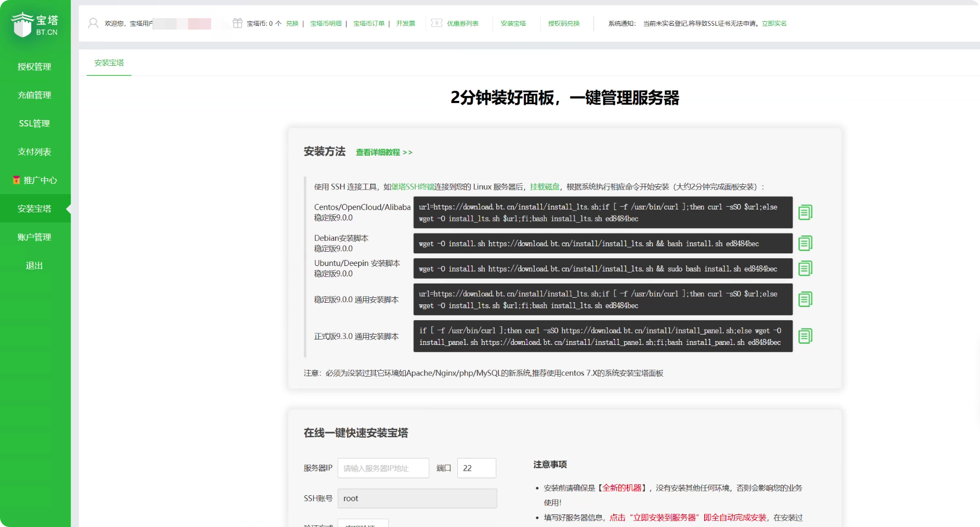The image size is (980, 527).
Task: Open 授权管理 in the sidebar
Action: pos(35,66)
